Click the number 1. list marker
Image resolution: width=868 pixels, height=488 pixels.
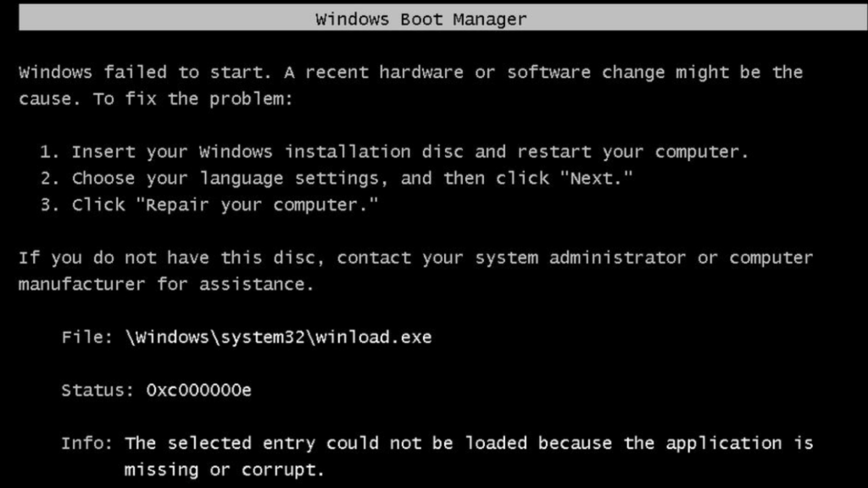pos(49,152)
